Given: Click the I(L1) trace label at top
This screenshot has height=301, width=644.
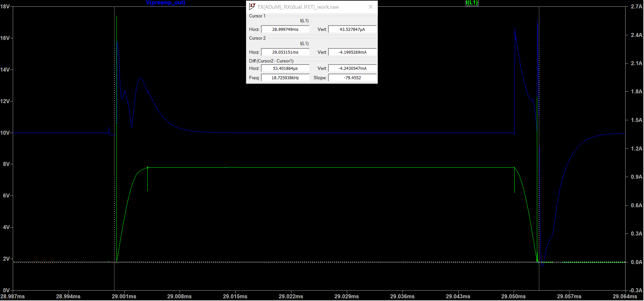Looking at the screenshot, I should tap(472, 3).
